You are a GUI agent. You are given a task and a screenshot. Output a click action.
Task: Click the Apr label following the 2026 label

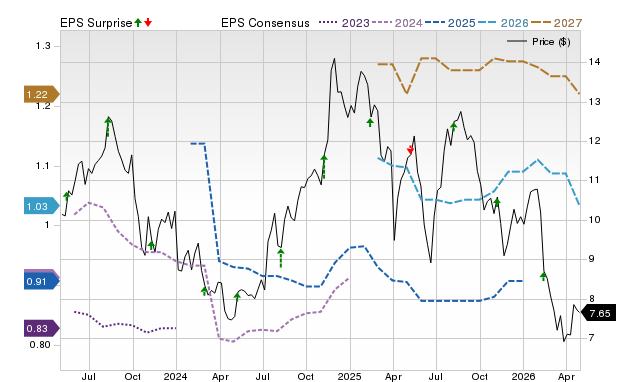point(566,376)
